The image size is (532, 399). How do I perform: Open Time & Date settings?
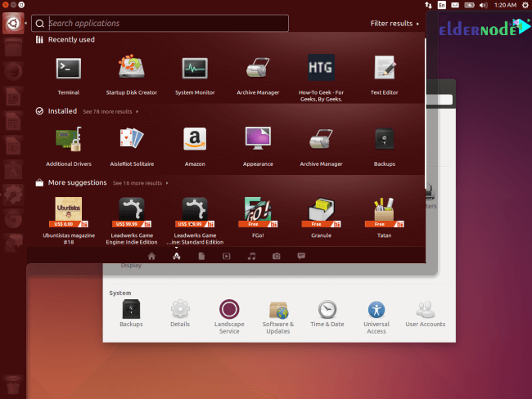pos(327,313)
